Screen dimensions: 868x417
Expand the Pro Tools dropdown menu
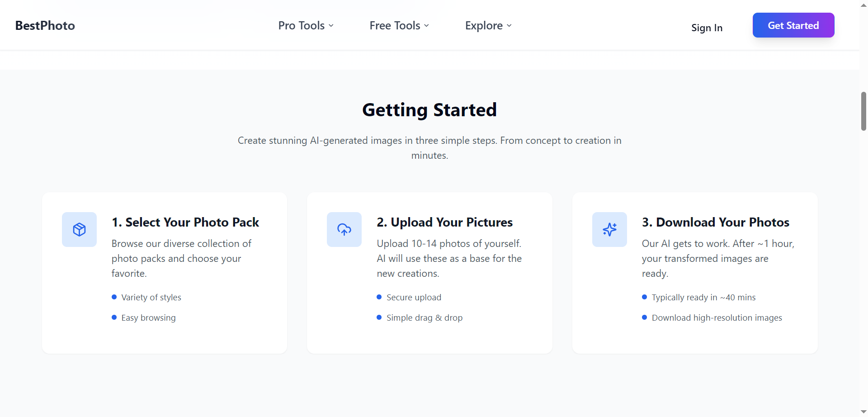pyautogui.click(x=306, y=26)
